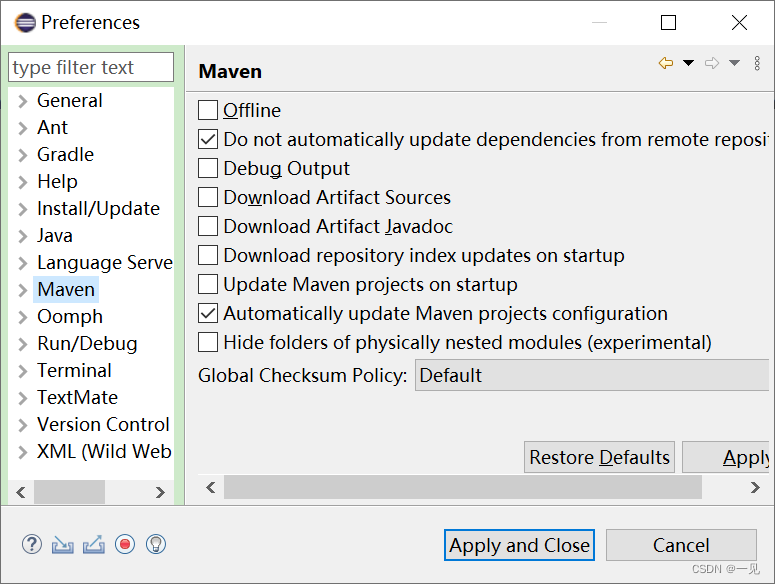This screenshot has height=584, width=775.
Task: Open the forward history dropdown arrow
Action: pos(734,63)
